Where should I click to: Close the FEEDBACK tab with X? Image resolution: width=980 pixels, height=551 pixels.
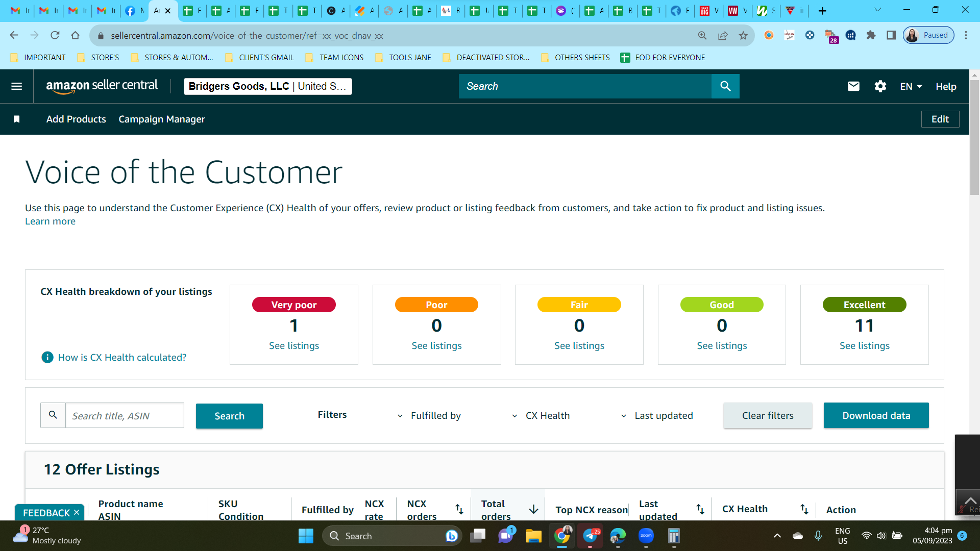[77, 512]
